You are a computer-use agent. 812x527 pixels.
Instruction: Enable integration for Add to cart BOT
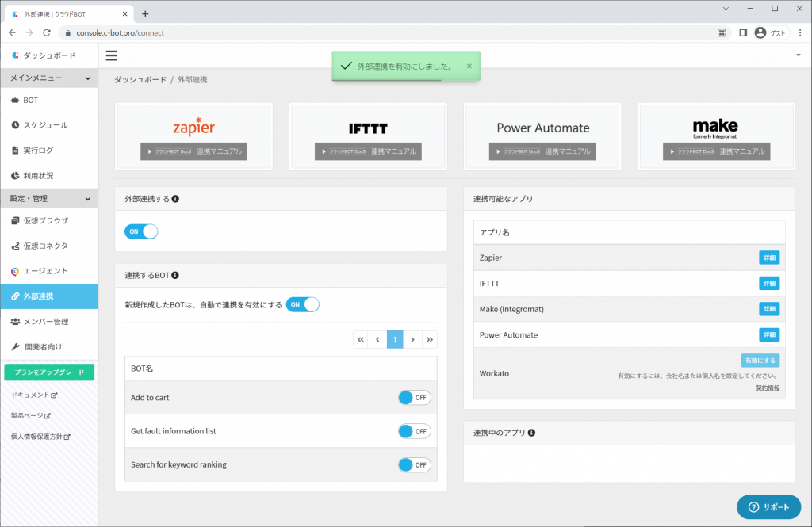point(414,398)
